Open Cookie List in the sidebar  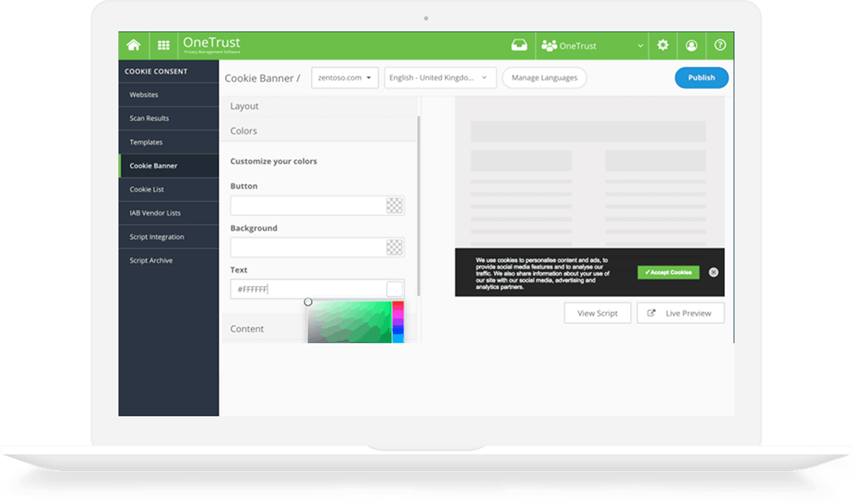168,189
